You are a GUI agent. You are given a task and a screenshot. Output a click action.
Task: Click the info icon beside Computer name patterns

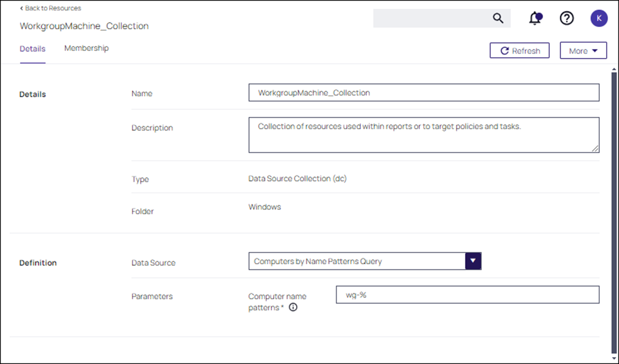point(293,307)
